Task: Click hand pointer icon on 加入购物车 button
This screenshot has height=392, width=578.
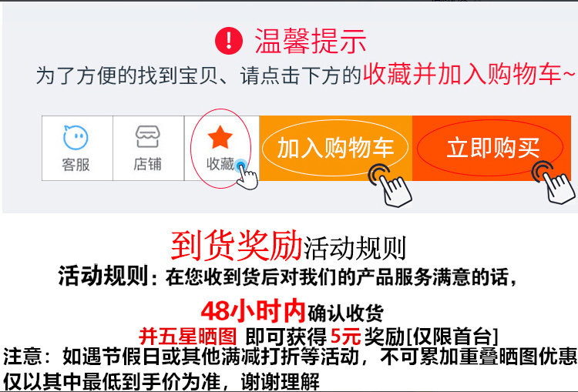Action: pos(390,186)
